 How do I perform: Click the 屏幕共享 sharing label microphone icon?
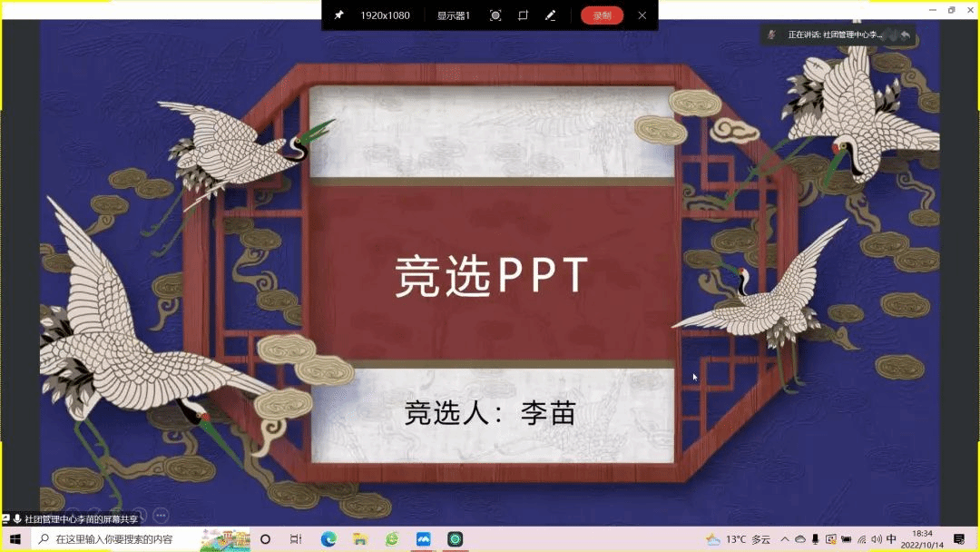[x=17, y=519]
